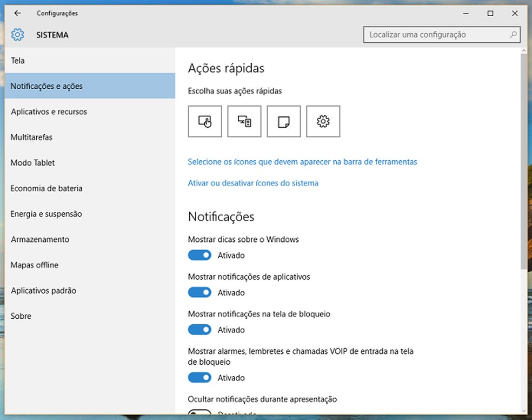Open the All Settings gear quick action
The width and height of the screenshot is (532, 420).
[x=323, y=121]
